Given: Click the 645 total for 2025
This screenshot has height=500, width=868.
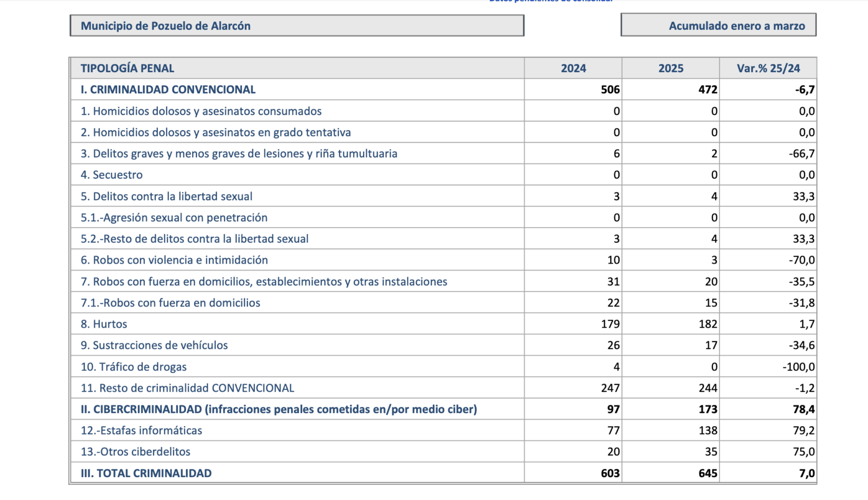Looking at the screenshot, I should pyautogui.click(x=708, y=473).
